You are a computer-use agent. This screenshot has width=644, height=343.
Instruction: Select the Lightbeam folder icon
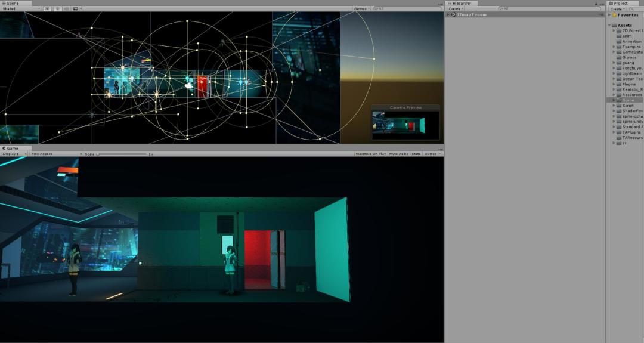point(619,73)
